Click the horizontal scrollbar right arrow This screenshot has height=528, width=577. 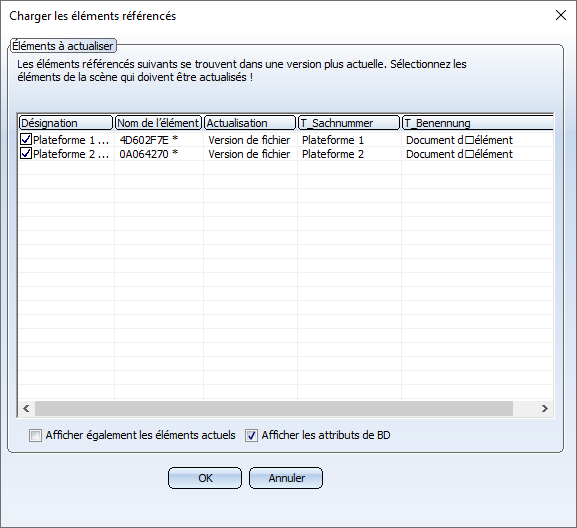545,408
